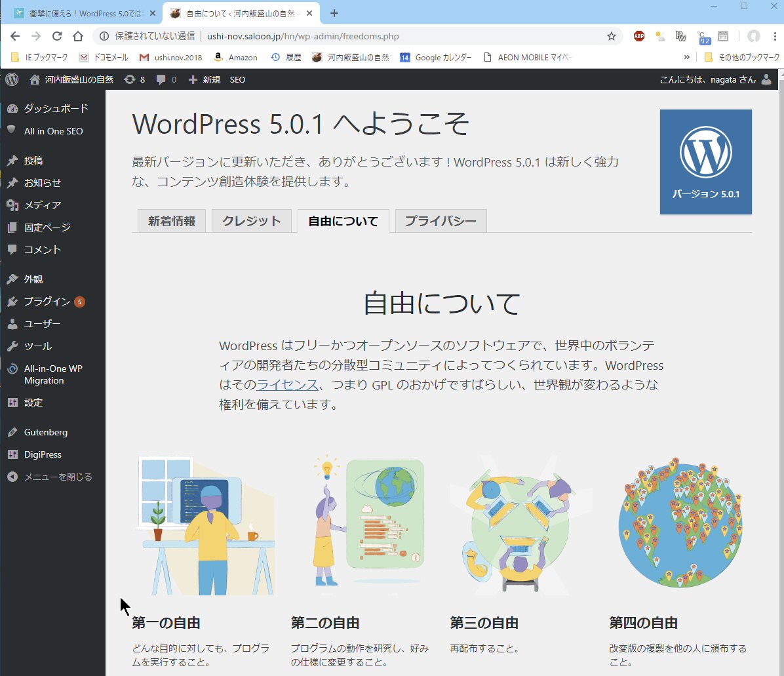
Task: Collapse the sidebar with メニューを閉じる
Action: click(58, 477)
